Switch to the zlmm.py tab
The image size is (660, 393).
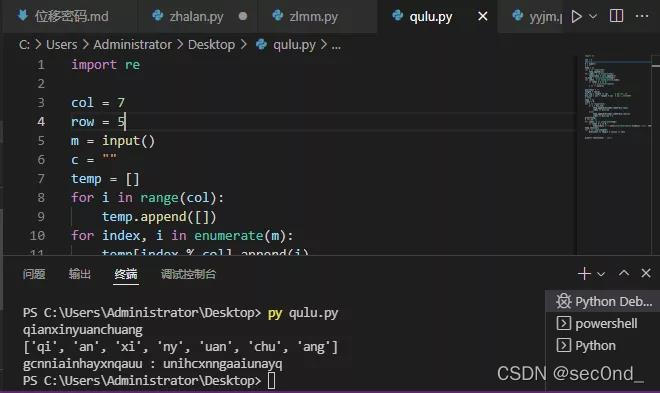coord(317,16)
